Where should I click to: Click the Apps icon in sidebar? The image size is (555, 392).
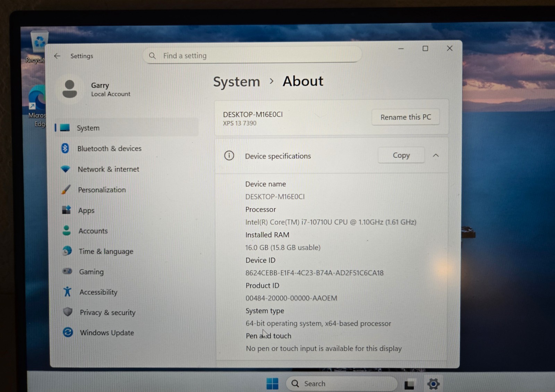click(66, 210)
